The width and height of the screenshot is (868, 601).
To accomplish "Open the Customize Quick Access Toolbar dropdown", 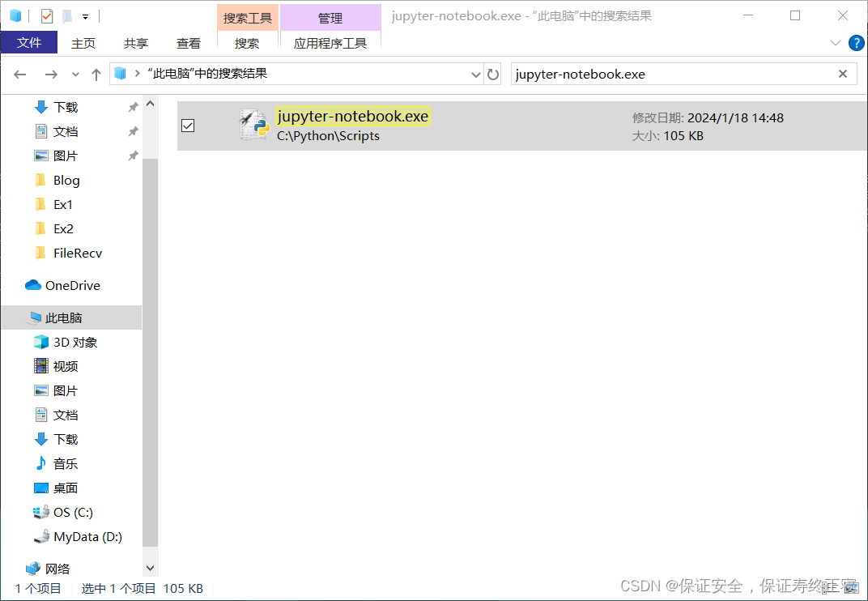I will coord(85,17).
